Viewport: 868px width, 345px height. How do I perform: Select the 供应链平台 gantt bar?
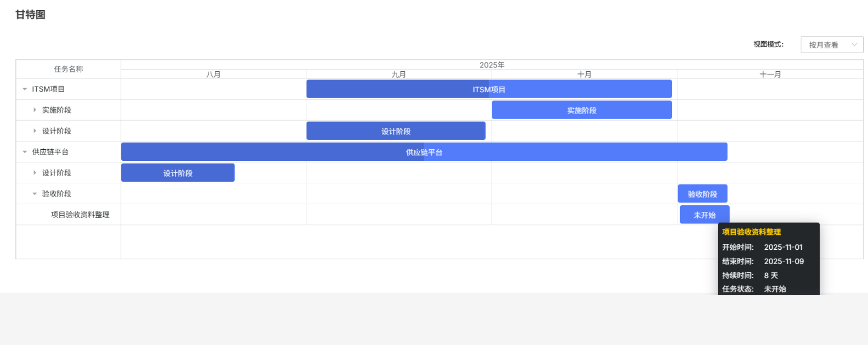pos(424,152)
